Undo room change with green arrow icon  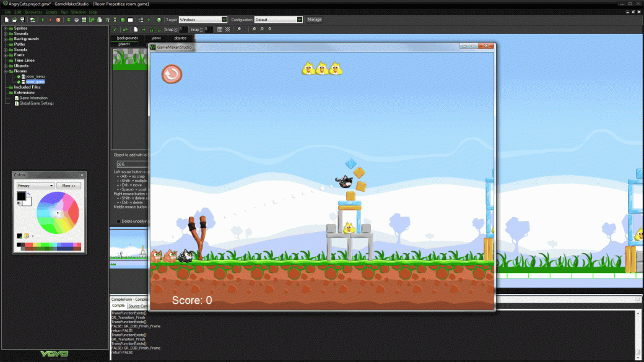click(125, 30)
